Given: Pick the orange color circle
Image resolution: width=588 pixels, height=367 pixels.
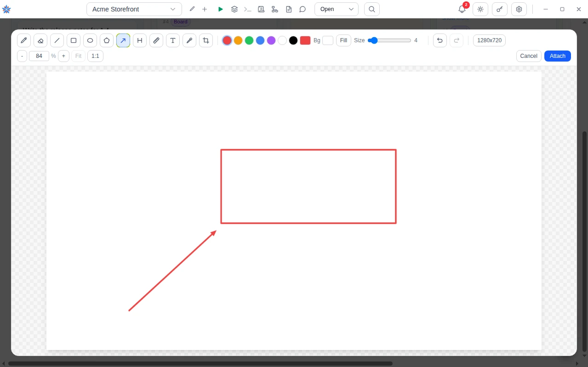Looking at the screenshot, I should (238, 40).
